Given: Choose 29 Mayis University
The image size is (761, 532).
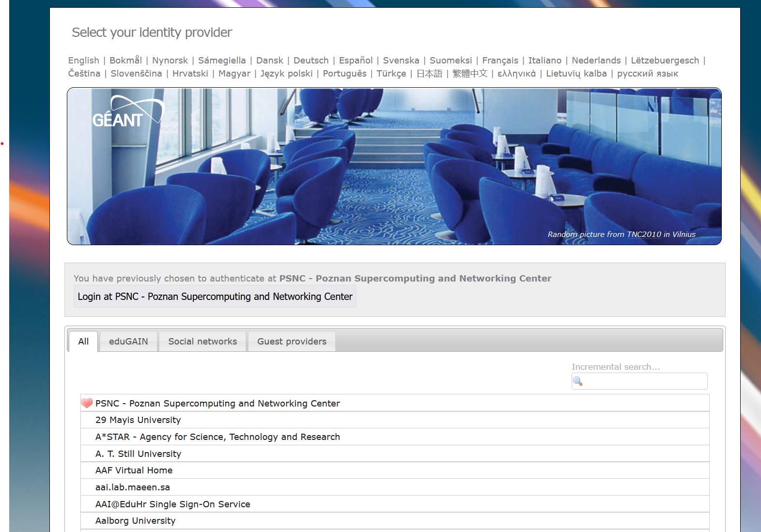Looking at the screenshot, I should 395,420.
